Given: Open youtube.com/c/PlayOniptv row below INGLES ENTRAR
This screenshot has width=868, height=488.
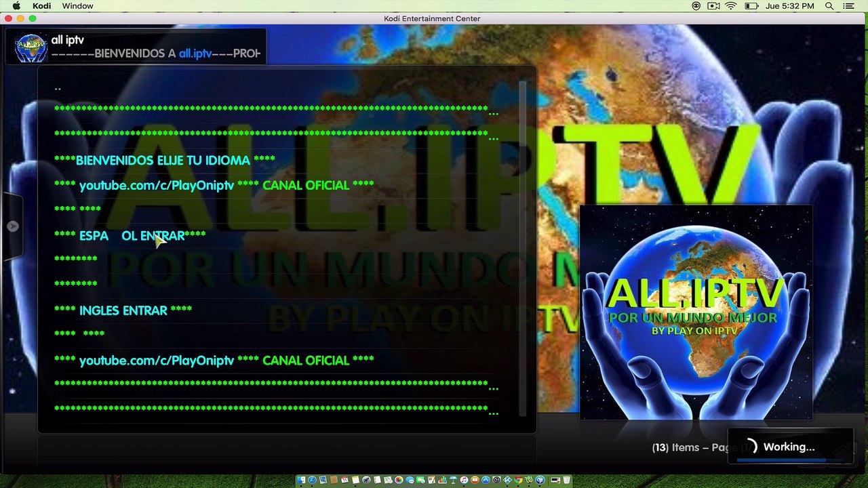Looking at the screenshot, I should coord(214,361).
